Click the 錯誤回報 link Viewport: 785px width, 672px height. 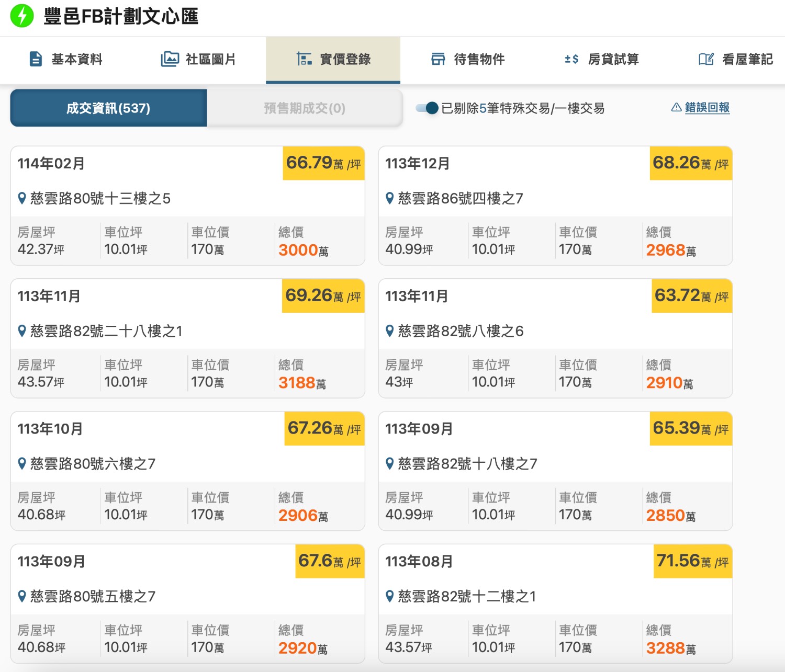click(x=706, y=108)
